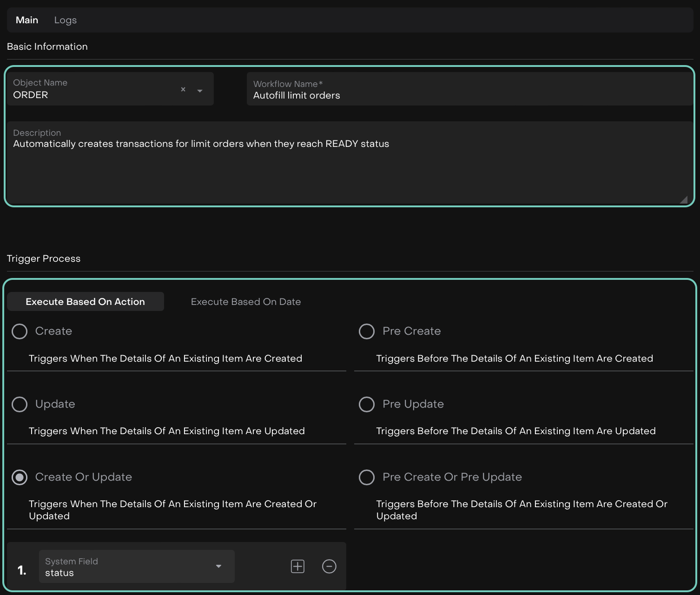This screenshot has height=595, width=700.
Task: Edit the Workflow Name field
Action: coord(469,95)
